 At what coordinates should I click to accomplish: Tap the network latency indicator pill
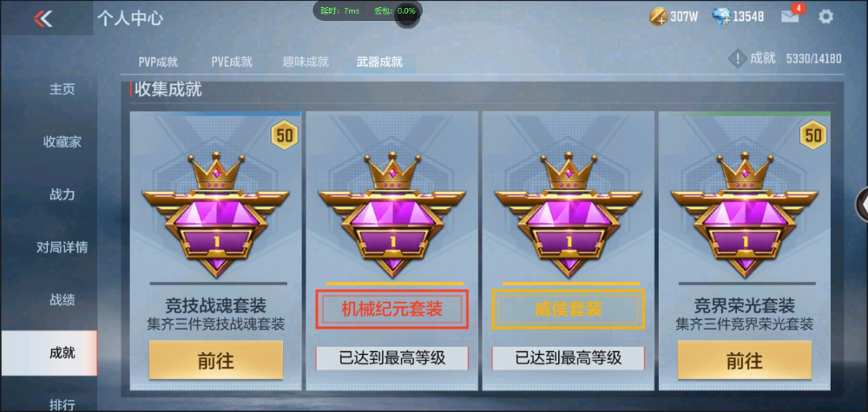pos(367,10)
